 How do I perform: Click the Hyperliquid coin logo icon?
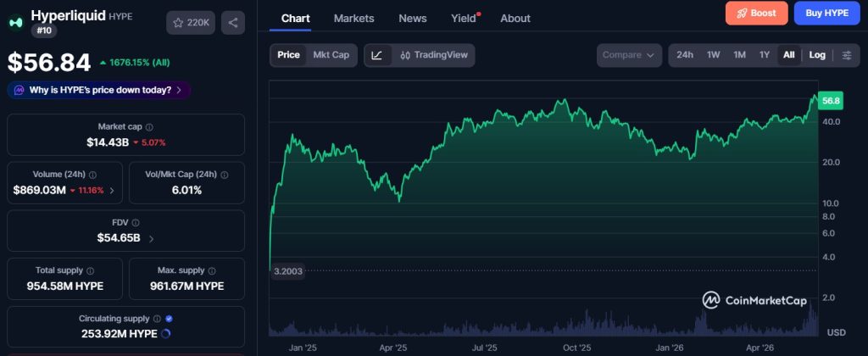[16, 23]
